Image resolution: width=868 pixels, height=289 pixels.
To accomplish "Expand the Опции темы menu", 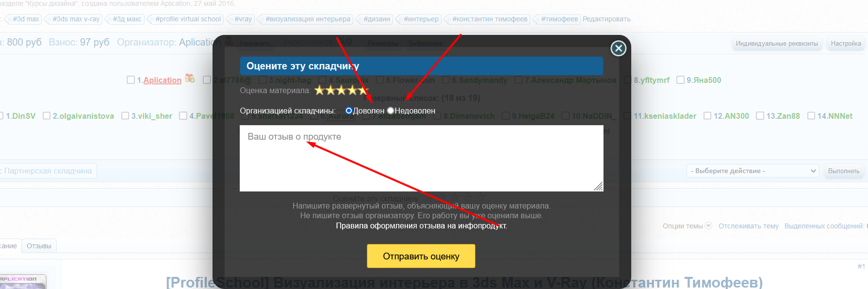I will pos(683,226).
